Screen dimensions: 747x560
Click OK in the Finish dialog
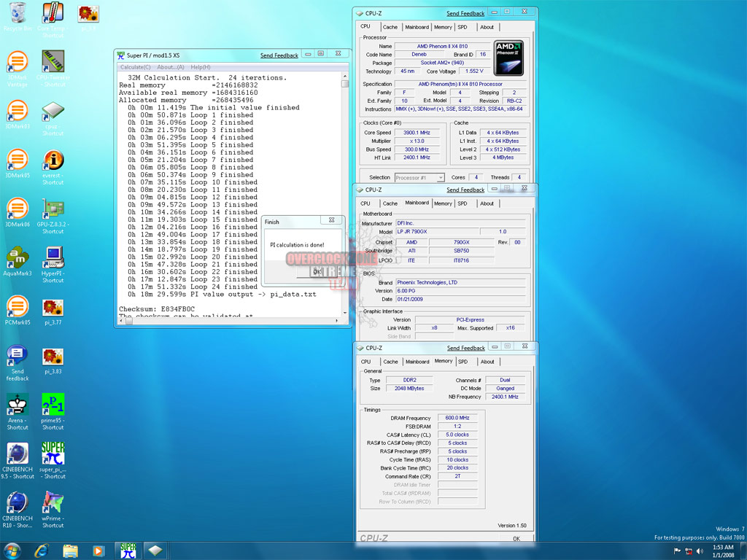click(317, 272)
